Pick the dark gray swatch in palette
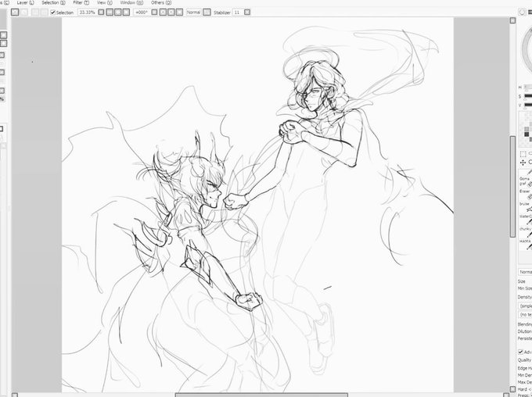 click(527, 134)
